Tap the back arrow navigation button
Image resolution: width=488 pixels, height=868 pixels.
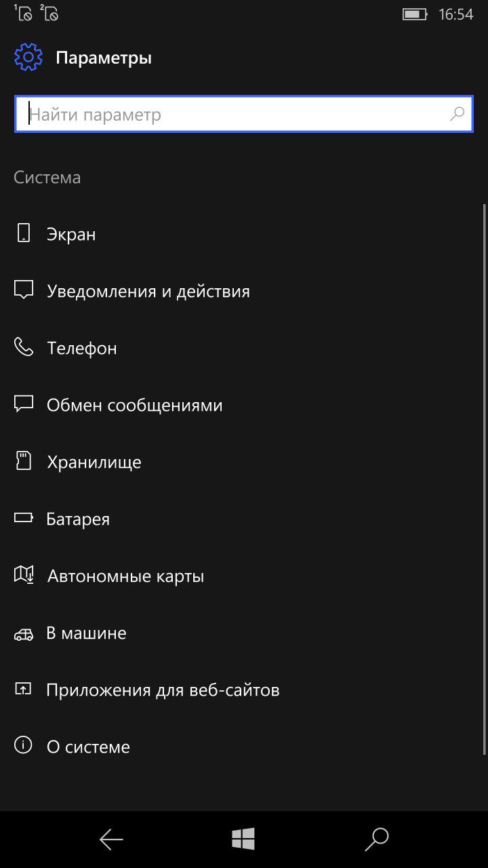point(111,840)
